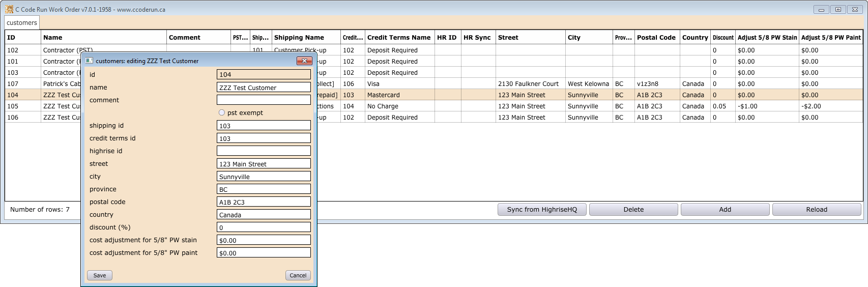The height and width of the screenshot is (287, 868).
Task: Save the customer changes
Action: (x=100, y=275)
